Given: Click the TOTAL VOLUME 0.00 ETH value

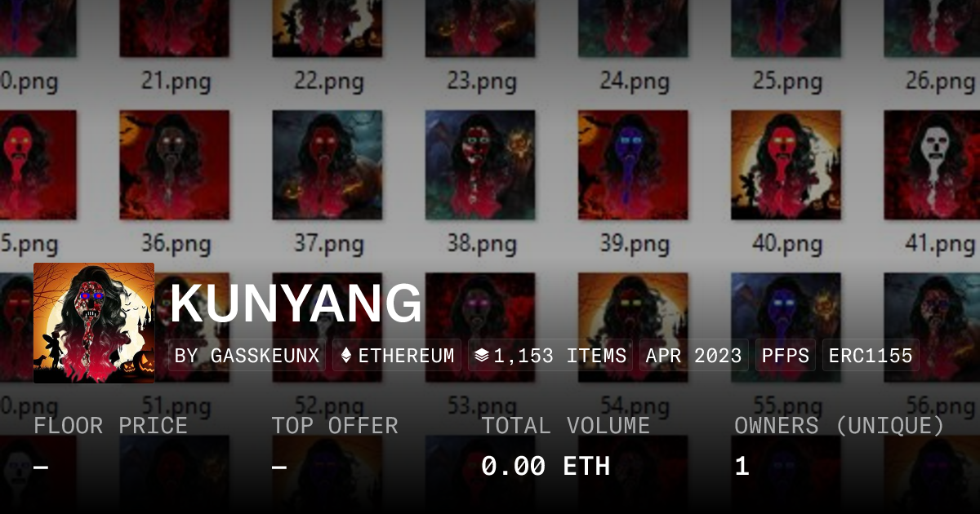Looking at the screenshot, I should (546, 466).
